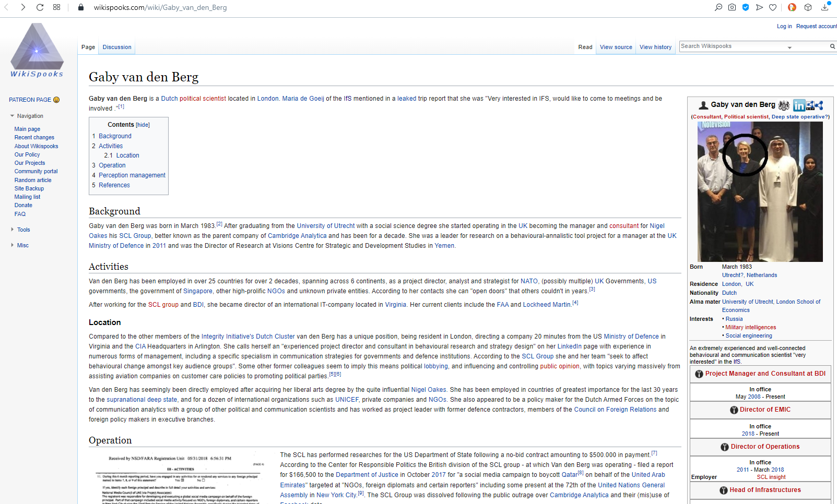Click the Patreon smiley coin icon

[56, 100]
